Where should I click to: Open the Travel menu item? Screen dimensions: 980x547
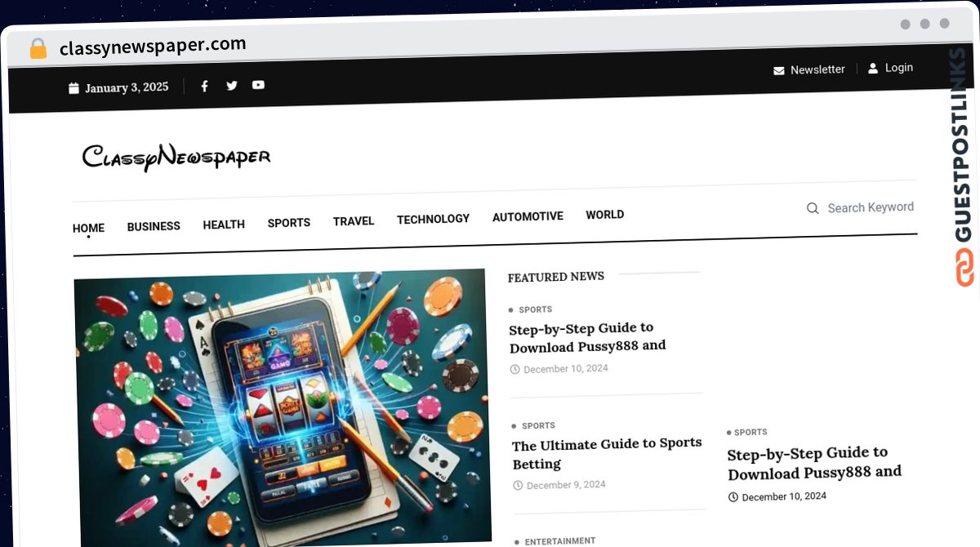tap(354, 220)
